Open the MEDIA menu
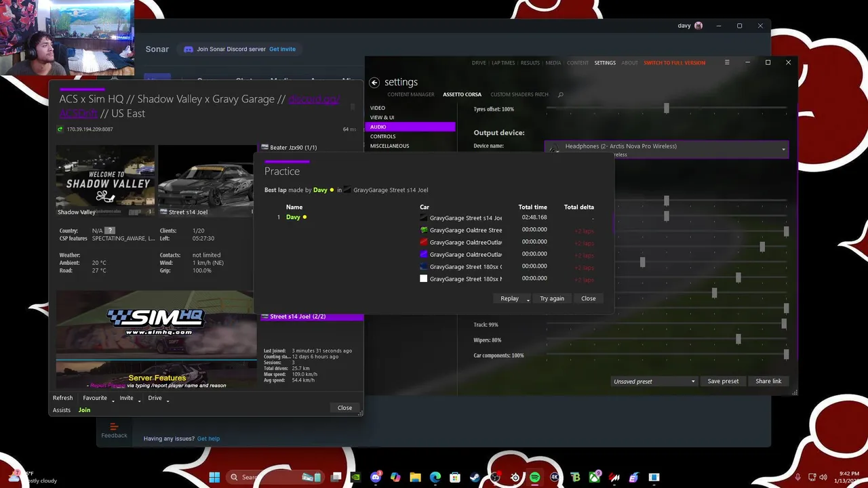 (553, 62)
